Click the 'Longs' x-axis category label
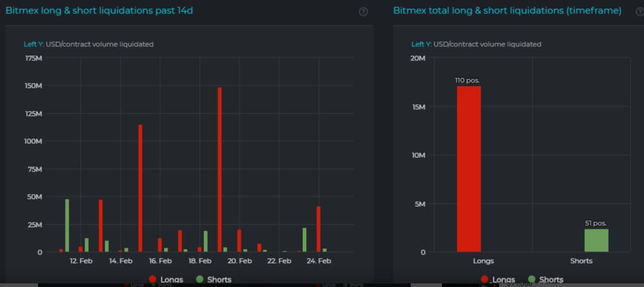The image size is (644, 287). coord(483,261)
